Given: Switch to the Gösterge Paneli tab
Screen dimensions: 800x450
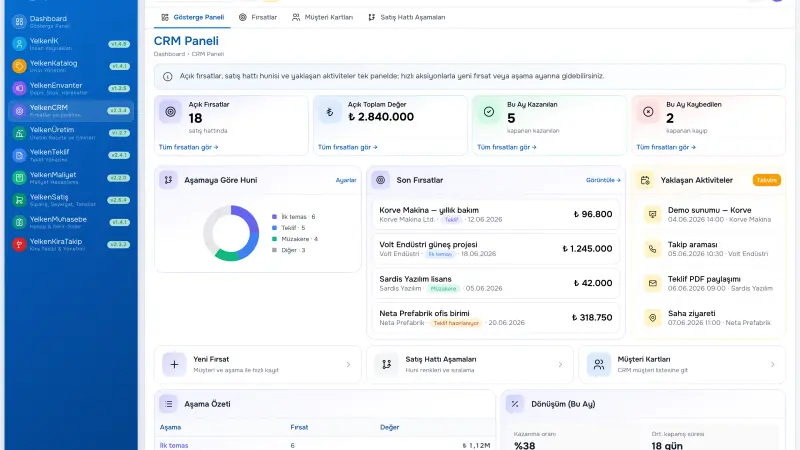Looking at the screenshot, I should point(192,17).
